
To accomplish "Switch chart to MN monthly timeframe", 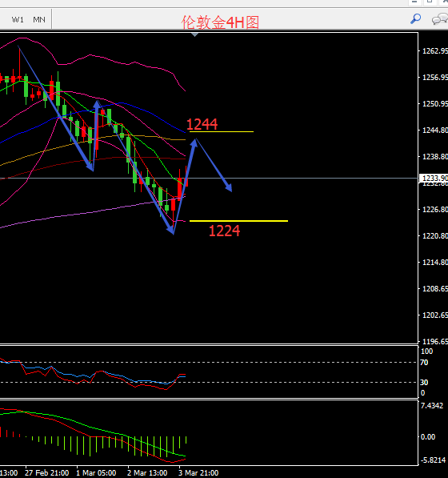I will point(39,20).
